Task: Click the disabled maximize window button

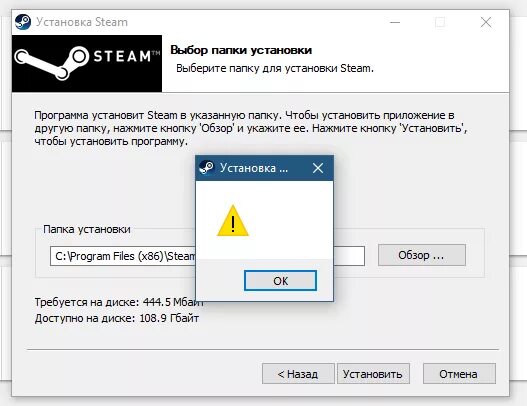Action: (440, 23)
